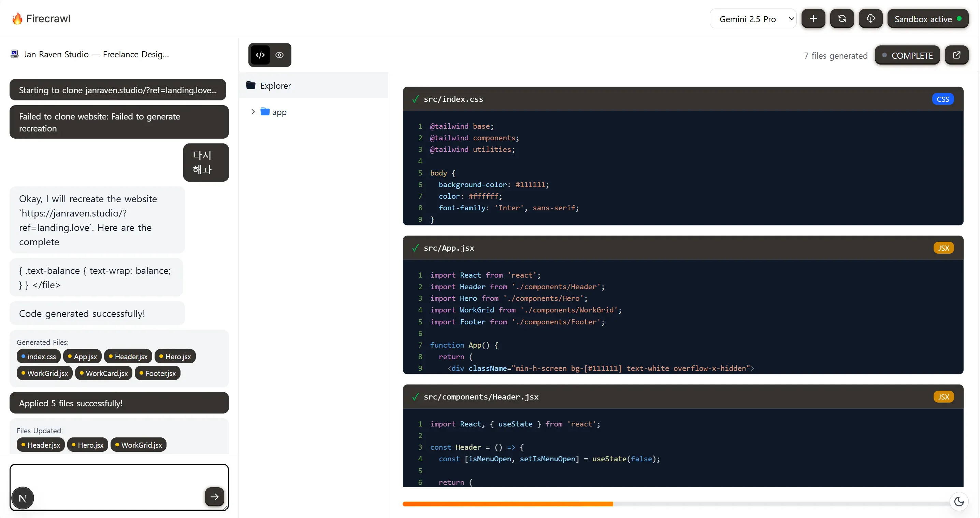Screen dimensions: 980x518
Task: Expand the app folder chevron
Action: pos(253,112)
